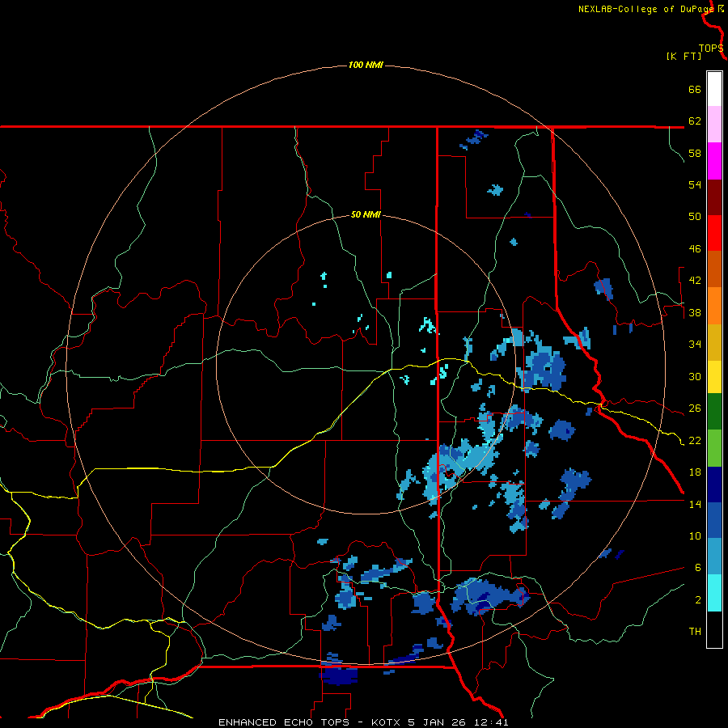Click the '[K FT]' units label

(684, 56)
